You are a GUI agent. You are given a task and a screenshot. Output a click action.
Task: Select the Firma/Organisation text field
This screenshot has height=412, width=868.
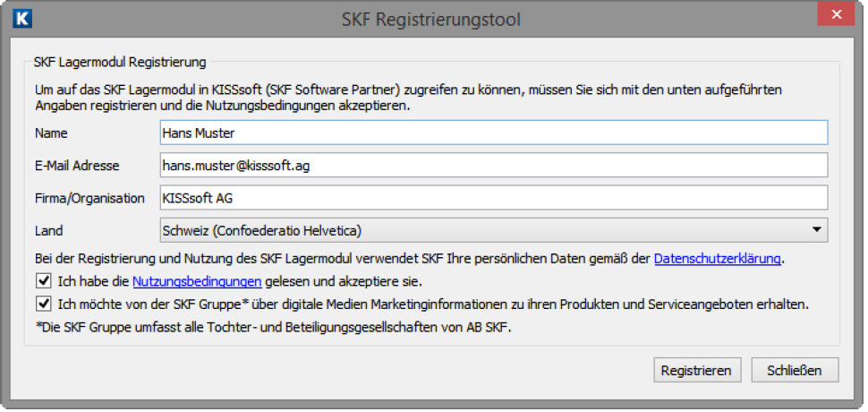(492, 197)
